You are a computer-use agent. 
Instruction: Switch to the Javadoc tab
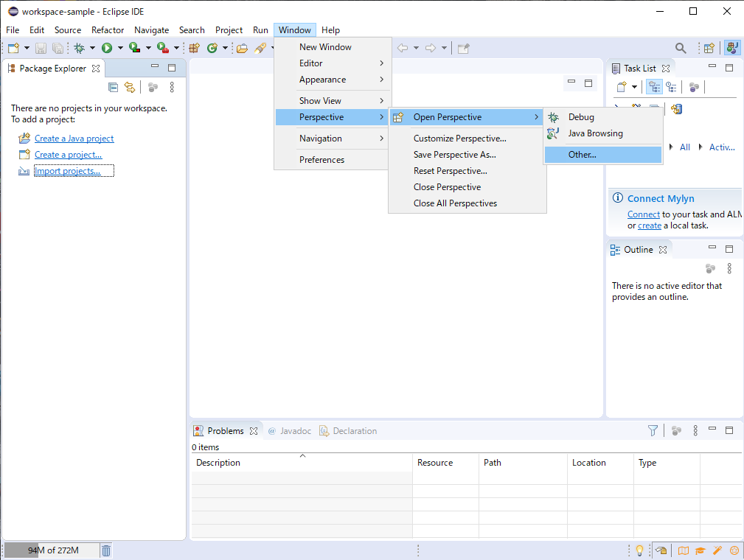coord(295,431)
